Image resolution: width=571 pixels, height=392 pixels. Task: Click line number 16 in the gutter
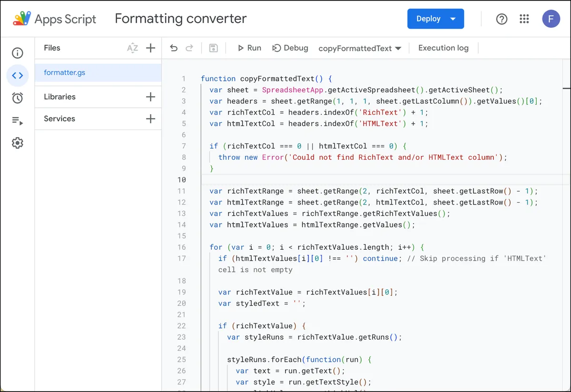point(181,247)
